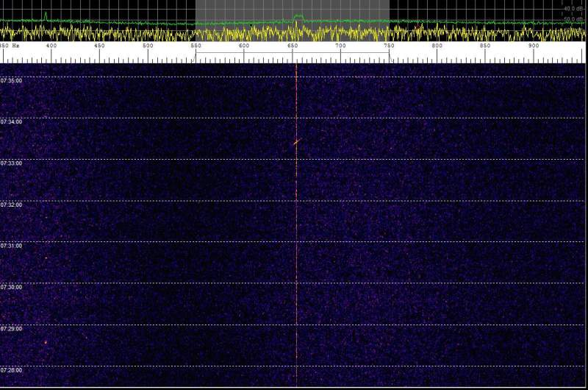Image resolution: width=588 pixels, height=390 pixels.
Task: Click the 500 Hz frequency scale label
Action: click(148, 46)
